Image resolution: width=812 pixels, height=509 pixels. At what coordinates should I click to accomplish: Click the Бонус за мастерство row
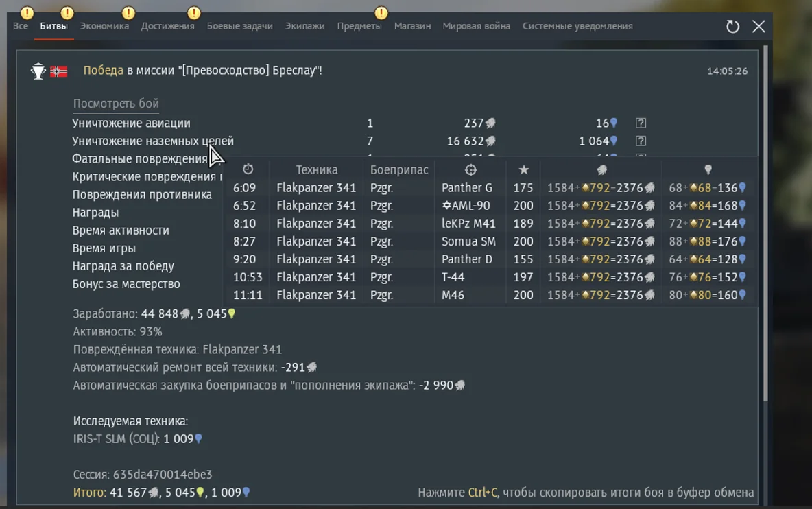[x=126, y=284]
